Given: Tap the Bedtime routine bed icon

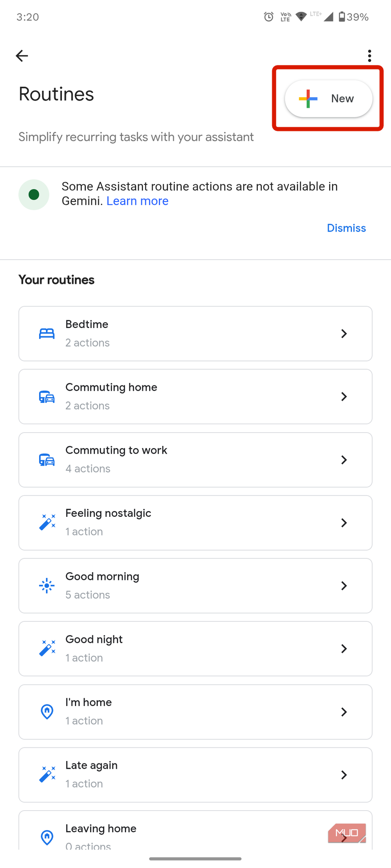Looking at the screenshot, I should 47,333.
